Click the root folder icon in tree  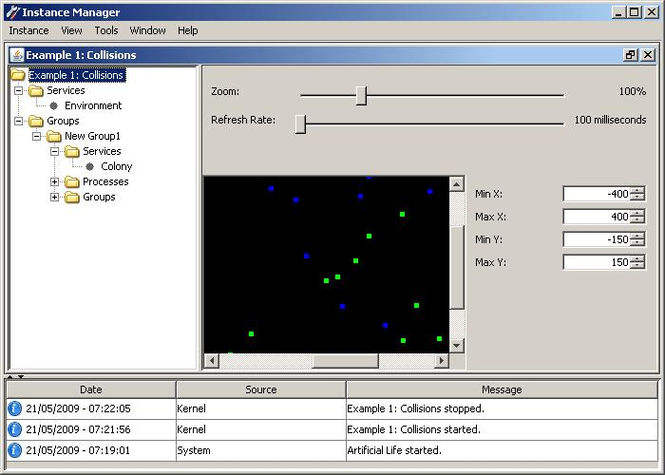(18, 75)
